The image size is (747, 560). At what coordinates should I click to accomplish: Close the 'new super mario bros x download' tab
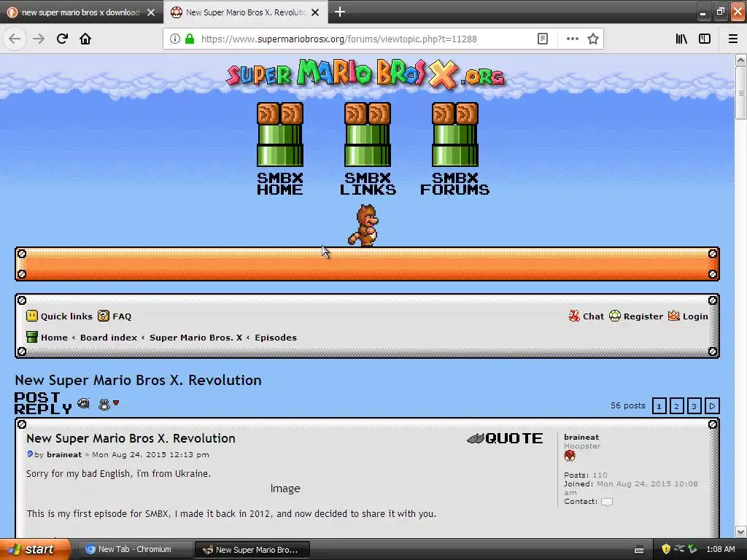(x=151, y=12)
